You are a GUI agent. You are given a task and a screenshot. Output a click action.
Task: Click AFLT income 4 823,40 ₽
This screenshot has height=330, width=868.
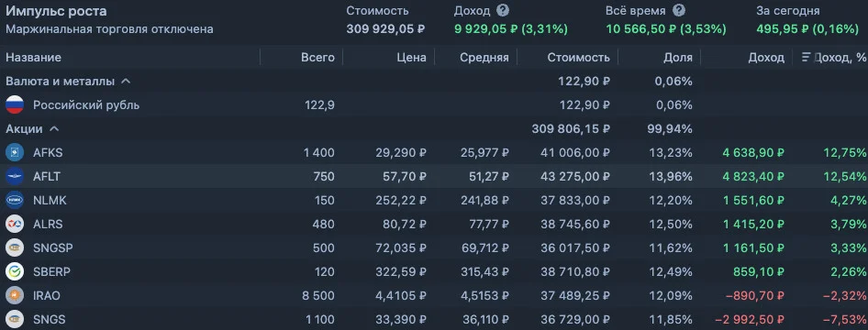click(x=753, y=176)
